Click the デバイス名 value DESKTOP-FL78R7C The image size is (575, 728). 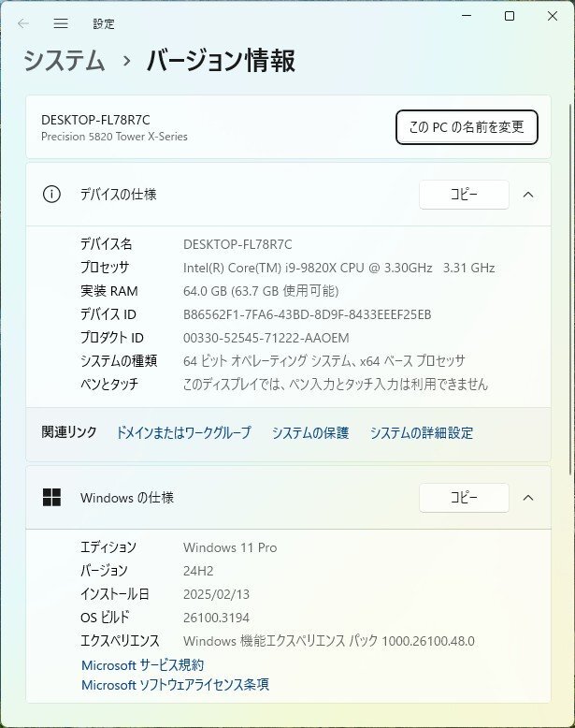click(237, 244)
